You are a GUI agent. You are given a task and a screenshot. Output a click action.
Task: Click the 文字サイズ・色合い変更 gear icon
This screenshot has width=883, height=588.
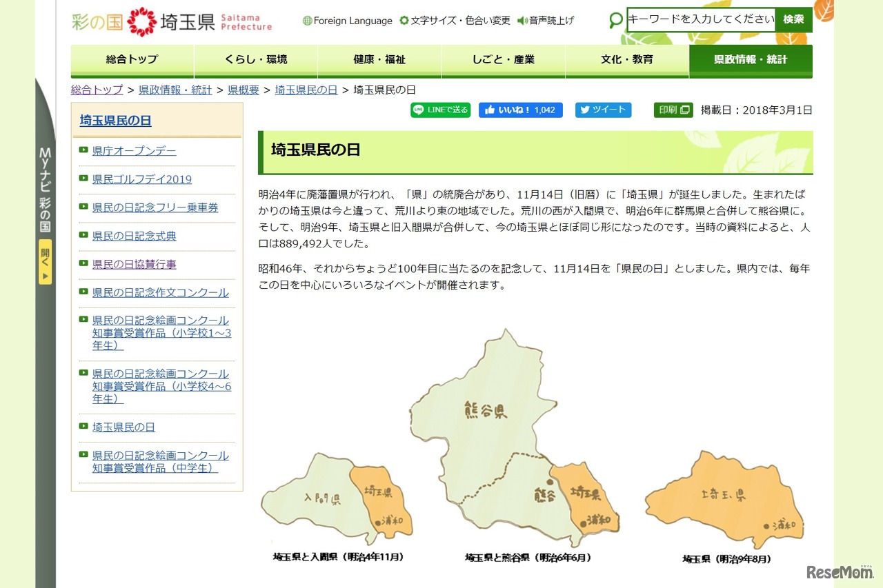tap(404, 21)
